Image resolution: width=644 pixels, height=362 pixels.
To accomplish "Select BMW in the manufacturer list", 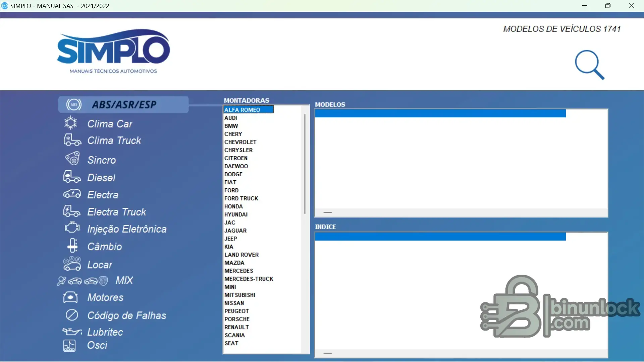I will pos(231,126).
